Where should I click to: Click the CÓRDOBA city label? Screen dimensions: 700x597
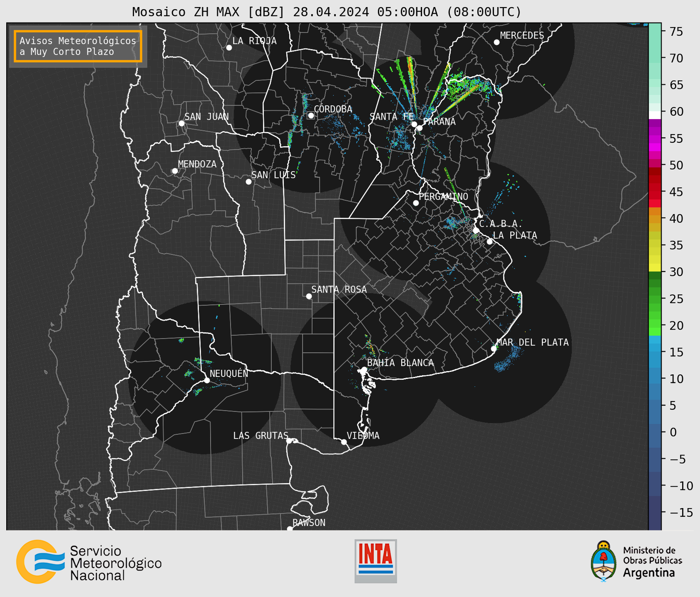(x=333, y=109)
